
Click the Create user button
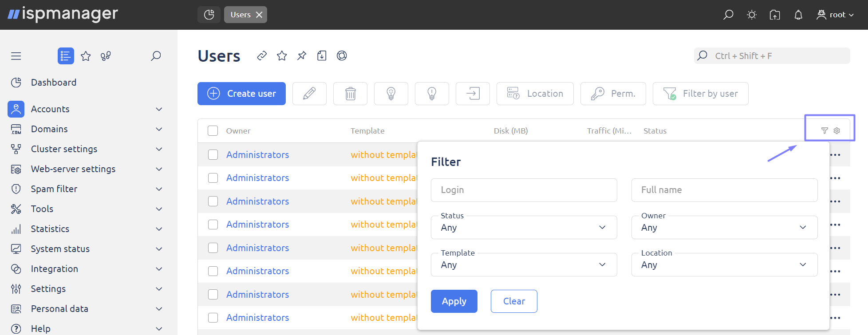tap(241, 94)
